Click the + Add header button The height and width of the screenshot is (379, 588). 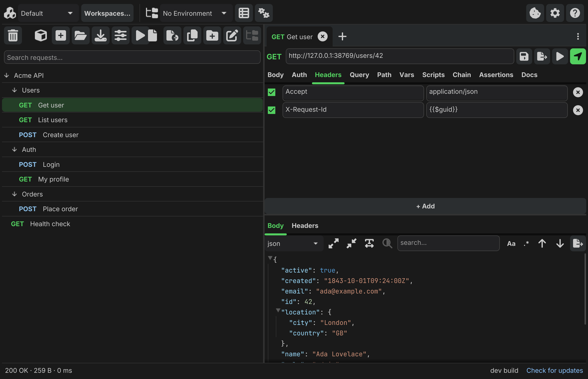425,206
